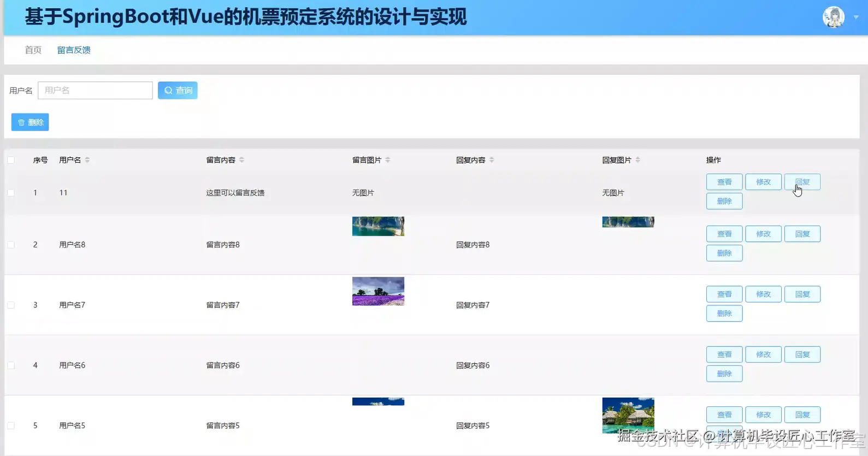This screenshot has height=456, width=868.
Task: Sort by the 留言内容 column arrows
Action: (241, 160)
